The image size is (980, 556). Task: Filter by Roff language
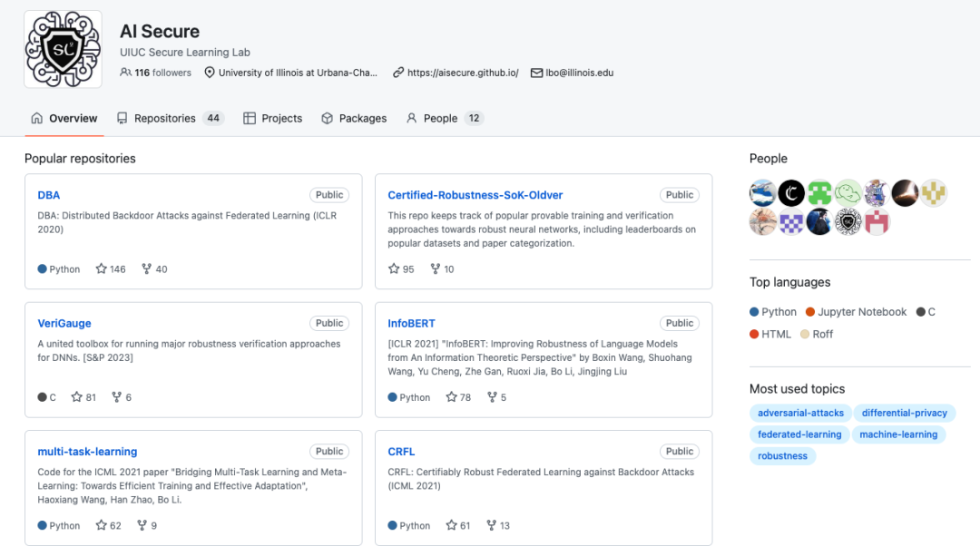click(x=817, y=334)
